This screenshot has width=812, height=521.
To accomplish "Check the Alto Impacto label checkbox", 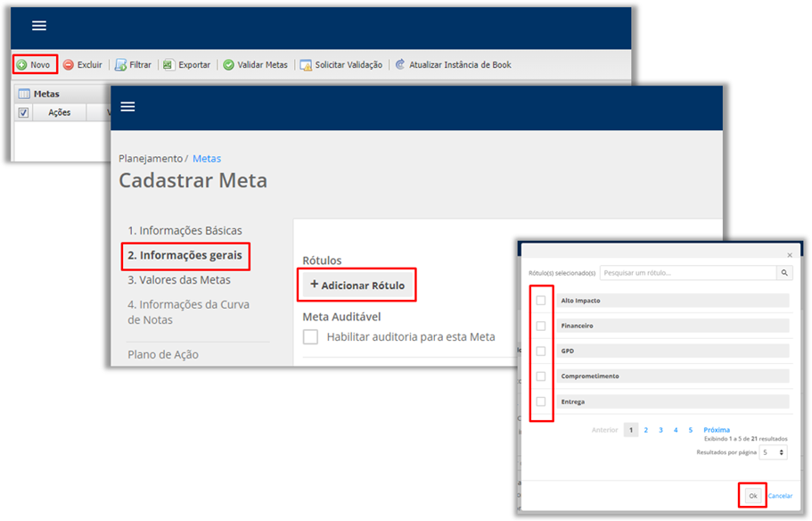I will (x=541, y=301).
